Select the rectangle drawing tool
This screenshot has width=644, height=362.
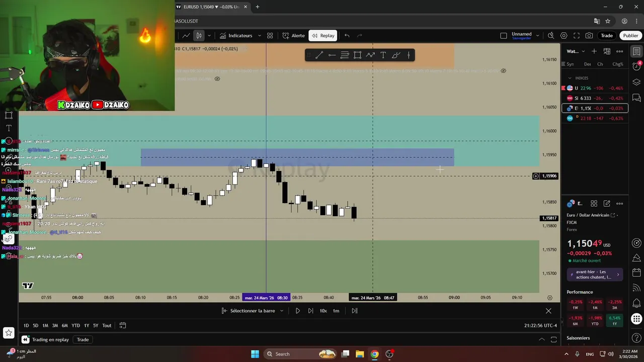(358, 55)
